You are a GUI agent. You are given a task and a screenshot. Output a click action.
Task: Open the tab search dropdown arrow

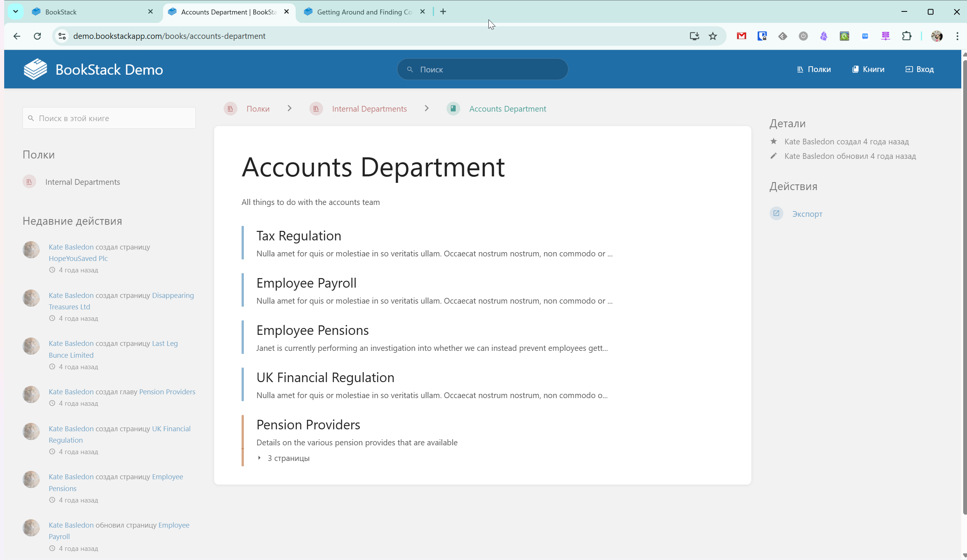tap(15, 11)
